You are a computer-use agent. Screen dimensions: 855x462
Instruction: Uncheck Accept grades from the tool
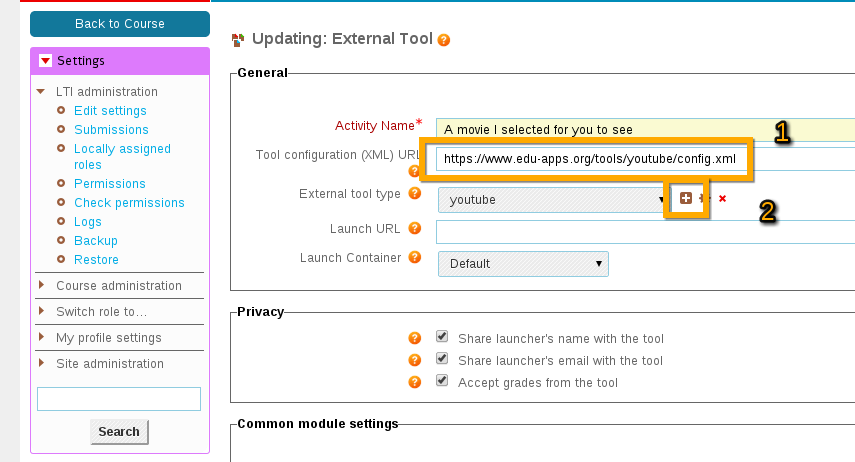pos(442,380)
